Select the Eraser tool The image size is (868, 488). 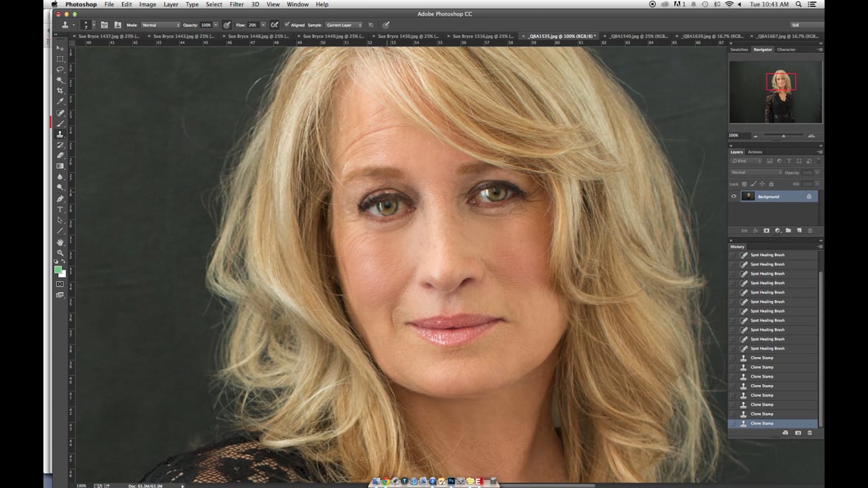(x=60, y=155)
